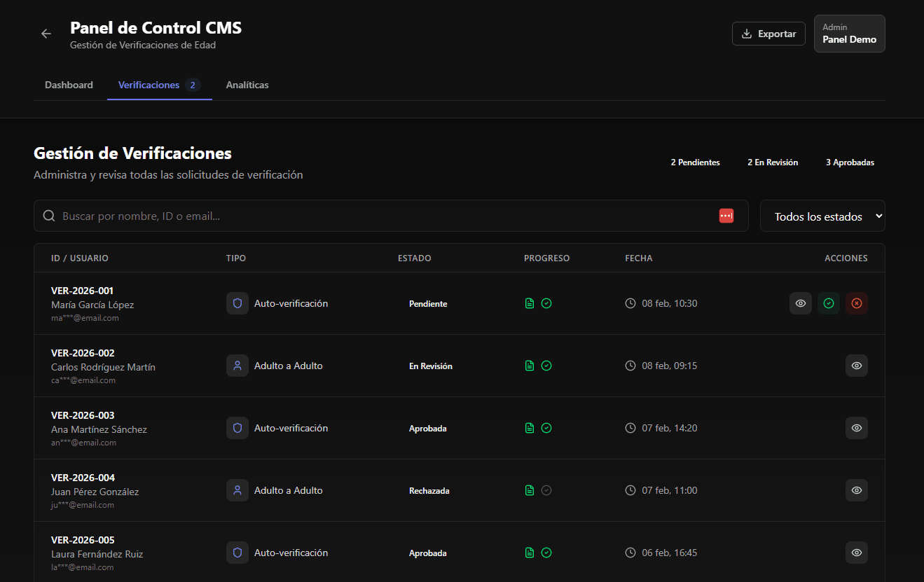View details of VER-2026-005 with eye icon
924x582 pixels.
(x=857, y=553)
